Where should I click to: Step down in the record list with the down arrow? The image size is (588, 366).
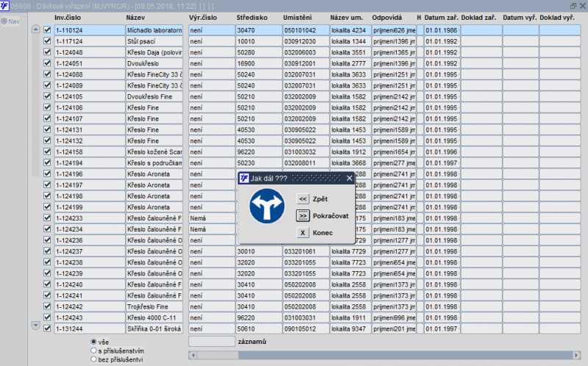(x=35, y=325)
